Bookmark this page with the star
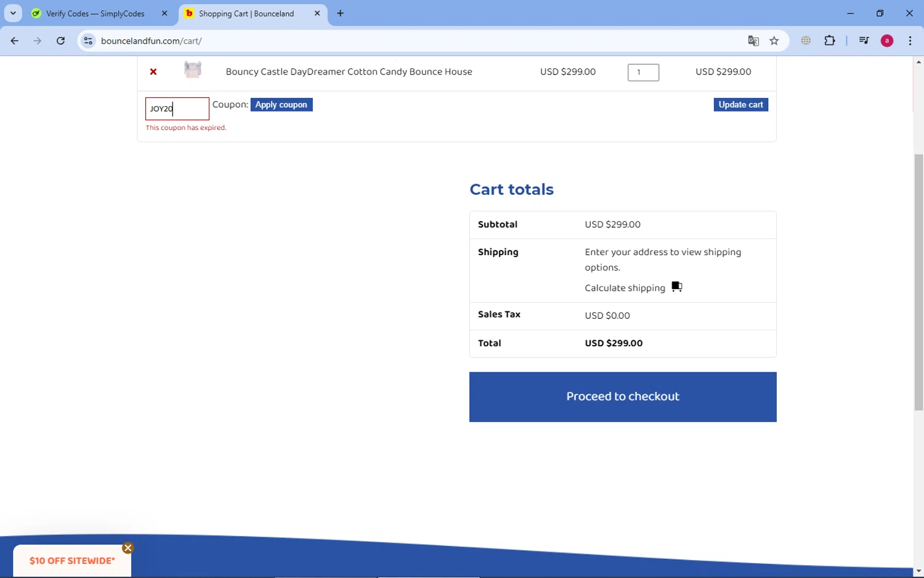924x578 pixels. click(774, 41)
